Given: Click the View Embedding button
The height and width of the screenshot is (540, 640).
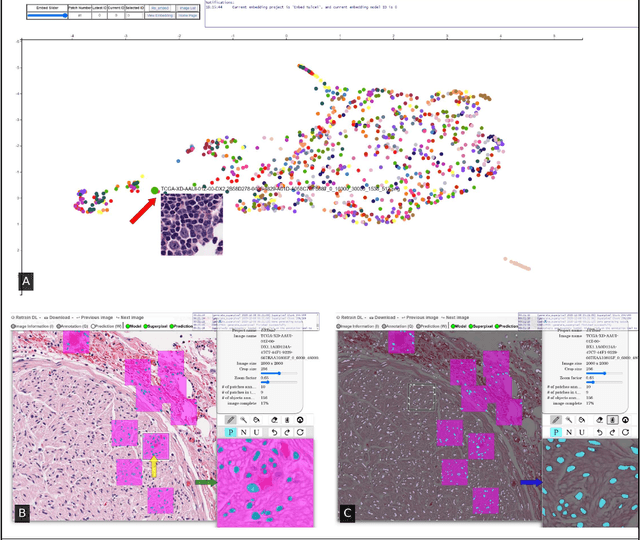Looking at the screenshot, I should [160, 16].
